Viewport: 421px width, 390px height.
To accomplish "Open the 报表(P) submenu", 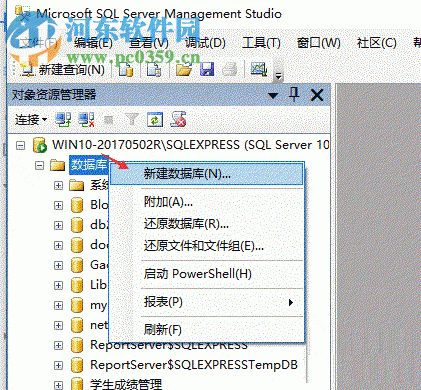I will coord(206,302).
